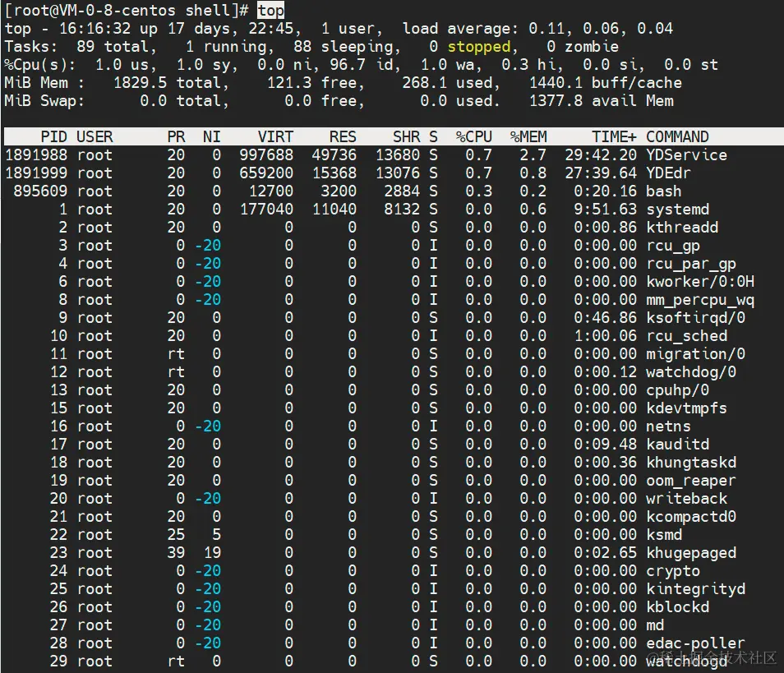784x673 pixels.
Task: Select TIME+ value 29:42.20
Action: tap(601, 155)
